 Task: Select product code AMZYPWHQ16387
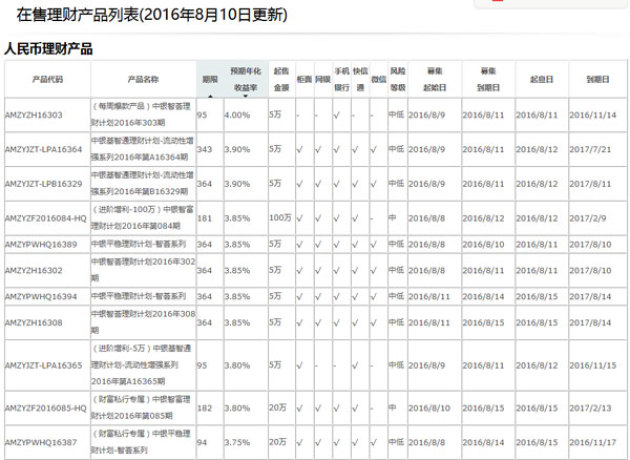41,442
